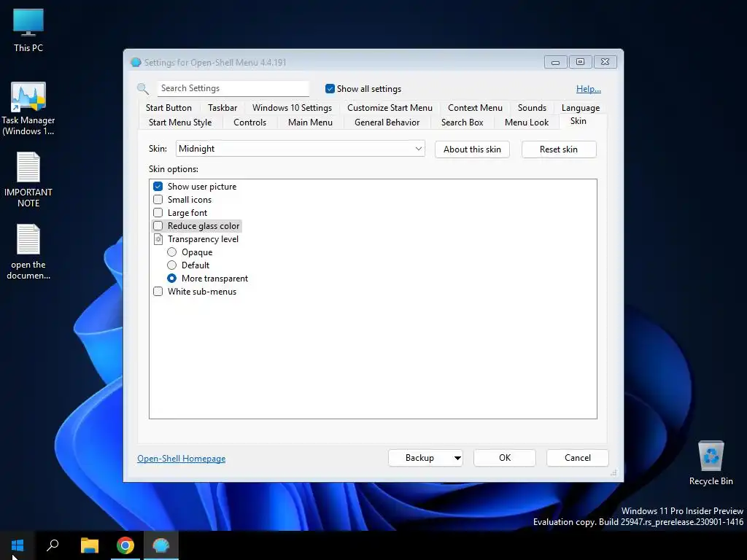This screenshot has height=560, width=747.
Task: Click the Transparency level label
Action: coord(203,239)
